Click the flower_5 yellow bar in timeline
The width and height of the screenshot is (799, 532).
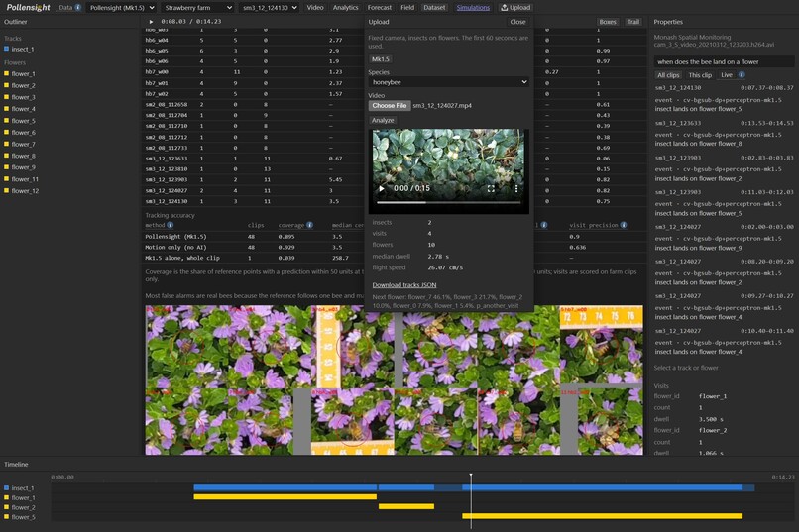coord(603,516)
